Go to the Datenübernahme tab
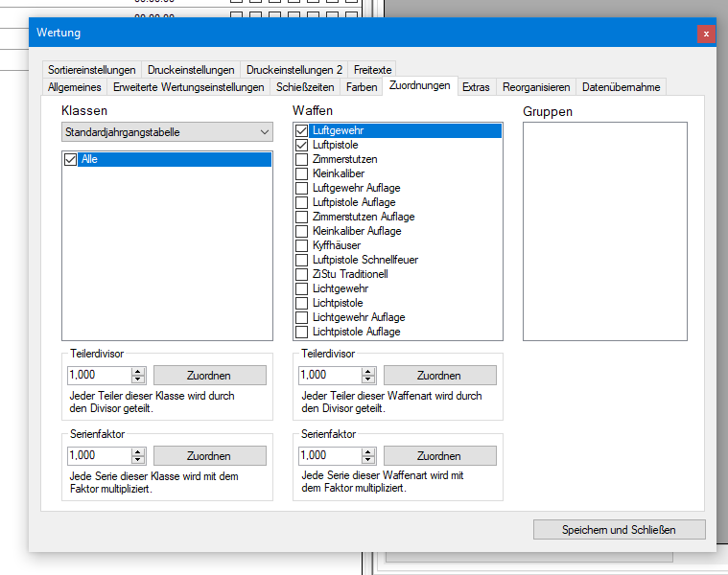 [x=621, y=87]
